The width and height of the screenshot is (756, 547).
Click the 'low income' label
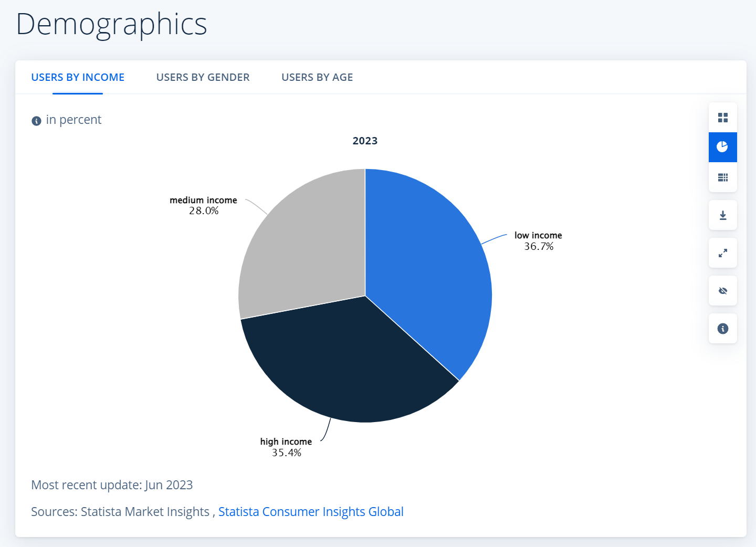(538, 235)
